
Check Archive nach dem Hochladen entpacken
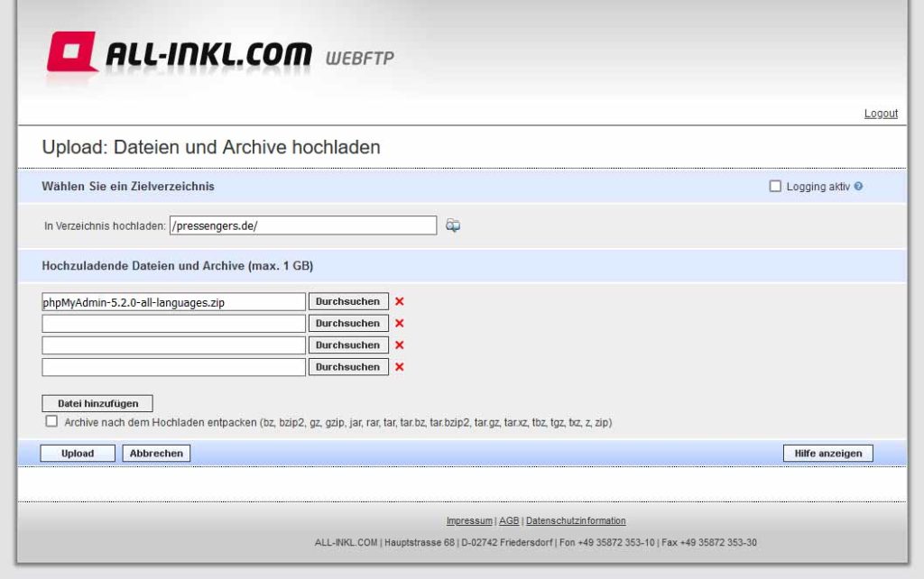coord(51,421)
